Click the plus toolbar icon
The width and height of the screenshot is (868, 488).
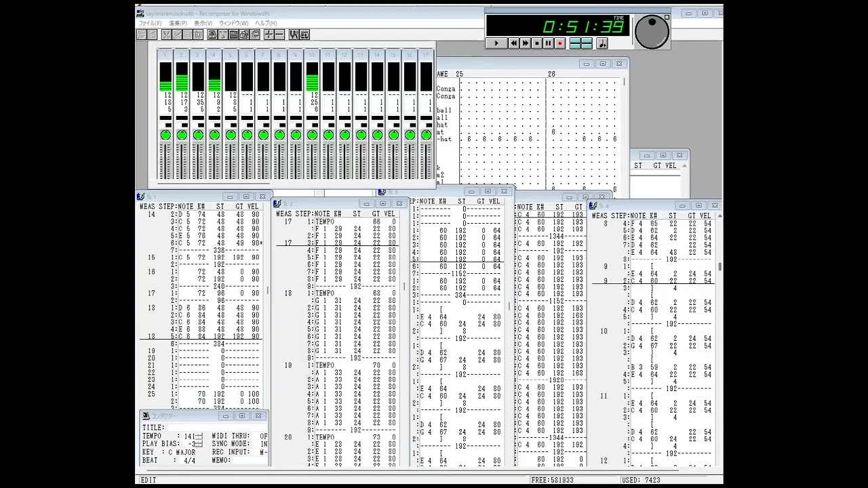click(x=269, y=35)
